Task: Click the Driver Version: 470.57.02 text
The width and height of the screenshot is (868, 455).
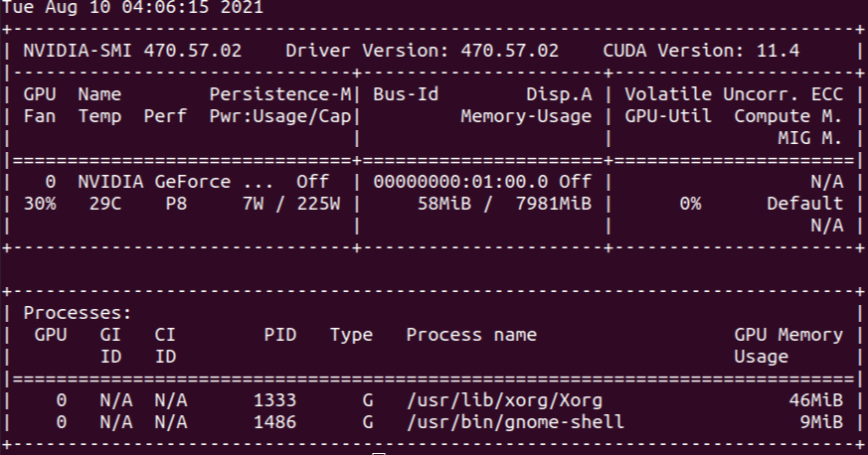Action: click(422, 51)
